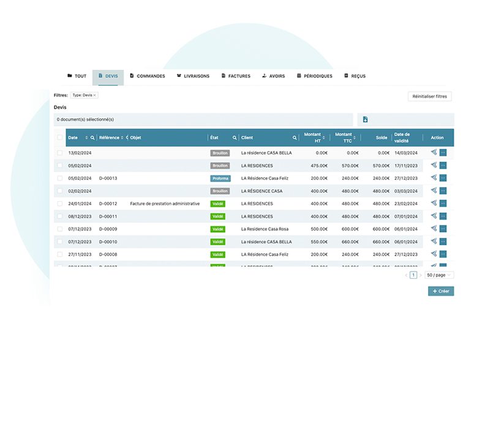Screen dimensions: 504x423
Task: Open the Commandes tab
Action: click(x=148, y=76)
